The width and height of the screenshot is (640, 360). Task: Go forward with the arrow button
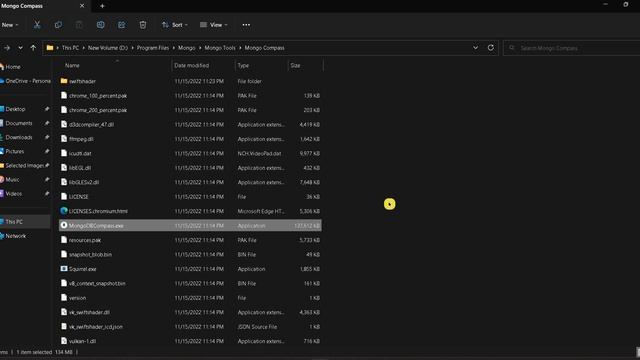point(7,48)
